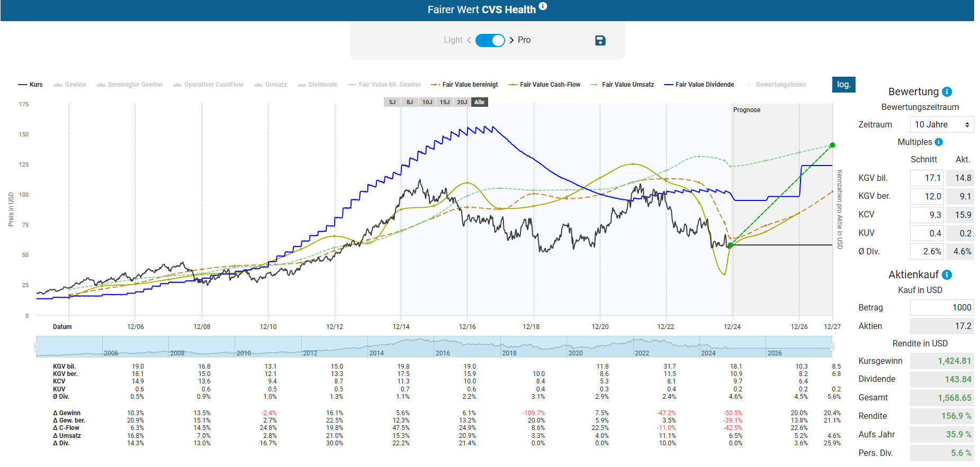This screenshot has width=980, height=467.
Task: Click the Bewertung info icon
Action: click(947, 92)
